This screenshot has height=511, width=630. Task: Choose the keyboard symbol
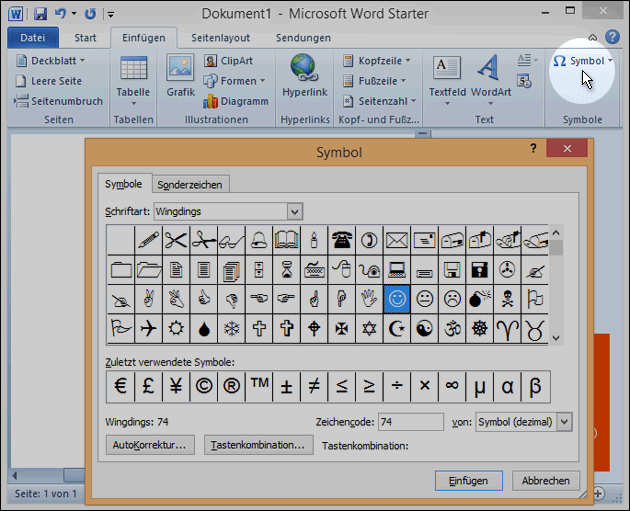click(314, 270)
